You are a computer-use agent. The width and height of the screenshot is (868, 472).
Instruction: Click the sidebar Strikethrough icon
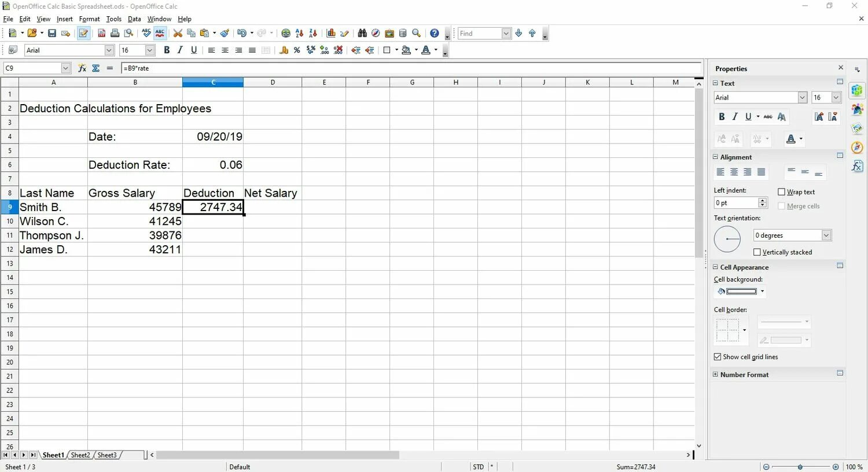(x=768, y=117)
